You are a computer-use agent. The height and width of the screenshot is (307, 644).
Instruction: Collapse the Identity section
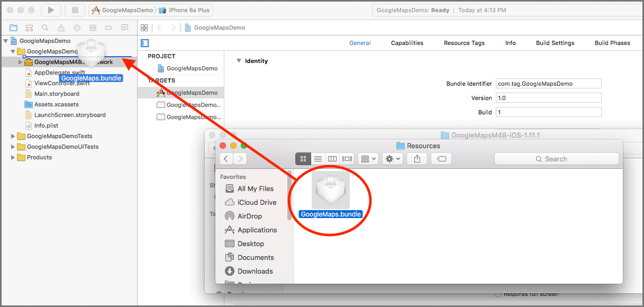pos(239,61)
